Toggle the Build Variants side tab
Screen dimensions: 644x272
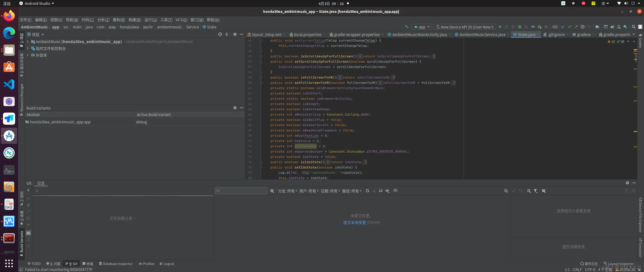click(22, 243)
